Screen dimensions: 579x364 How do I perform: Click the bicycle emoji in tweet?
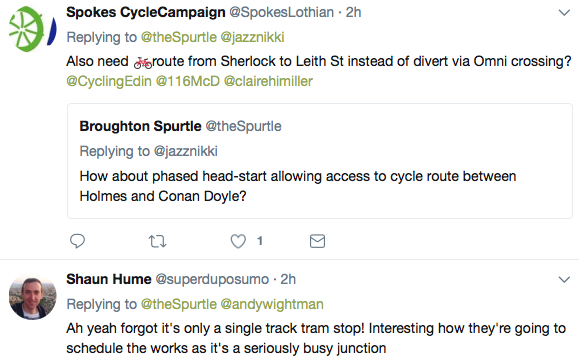(x=143, y=63)
